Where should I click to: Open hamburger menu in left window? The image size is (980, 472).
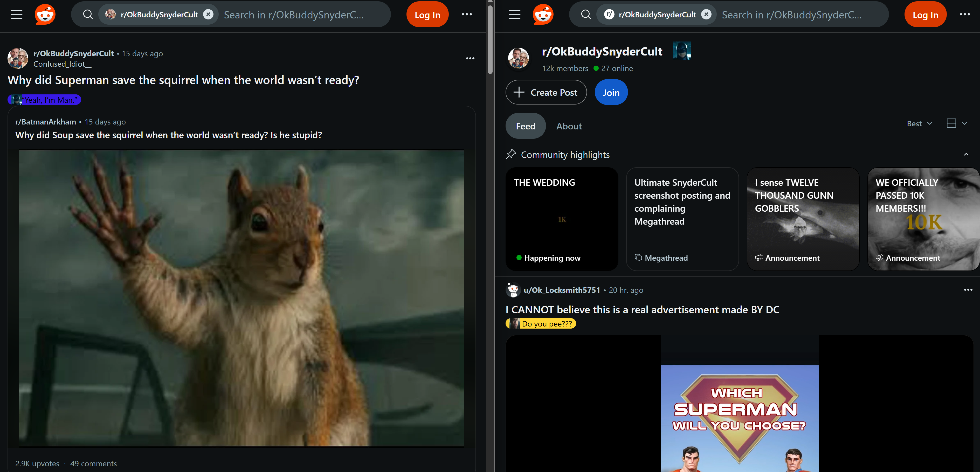[x=16, y=15]
